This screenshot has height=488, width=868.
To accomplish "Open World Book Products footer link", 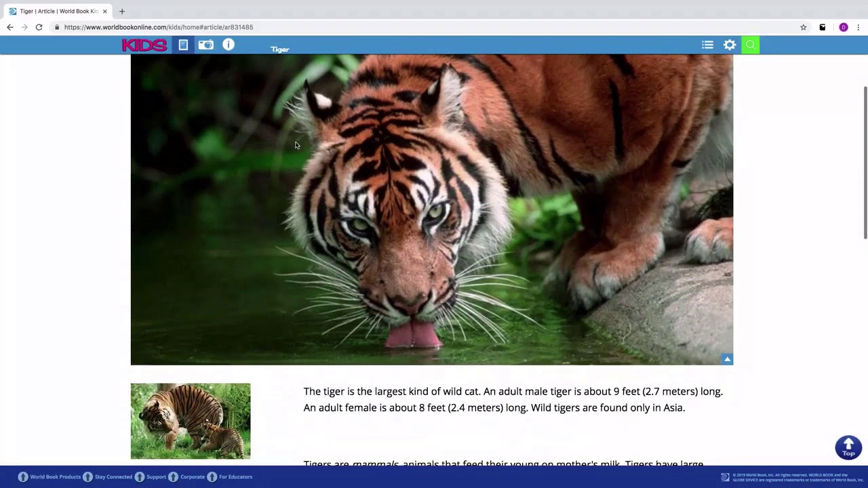I will (55, 477).
